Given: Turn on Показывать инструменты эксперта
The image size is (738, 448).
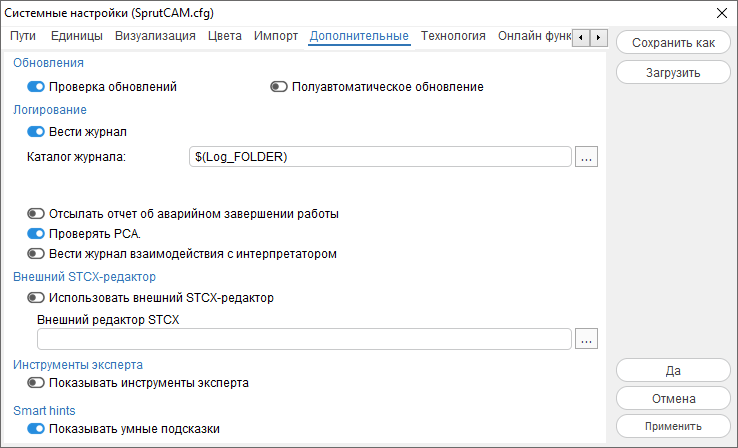Looking at the screenshot, I should point(36,383).
